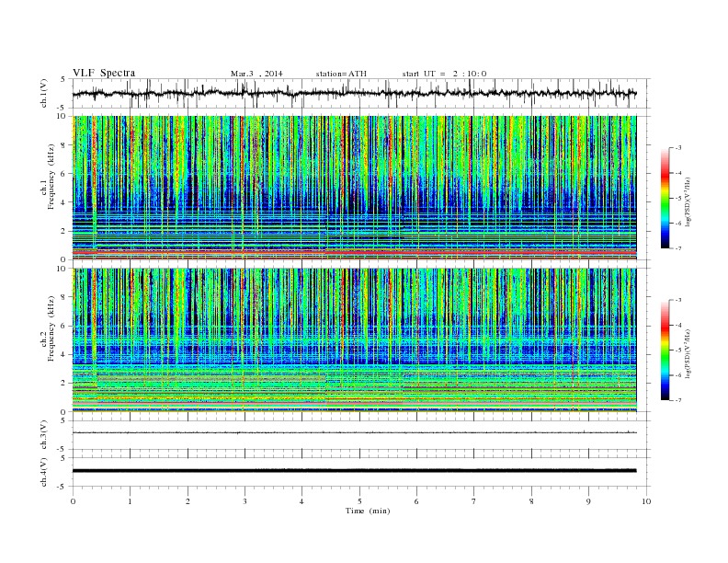728x563 pixels.
Task: Click the "ch.4(V)" waveform axis label
Action: (x=44, y=472)
